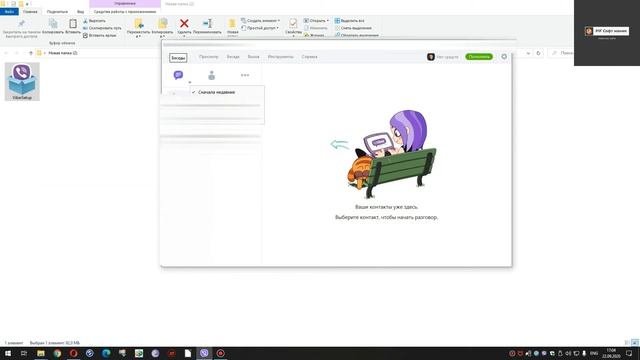Open the Просмотр menu in Viber
Screen dimensions: 640x360
pos(209,57)
